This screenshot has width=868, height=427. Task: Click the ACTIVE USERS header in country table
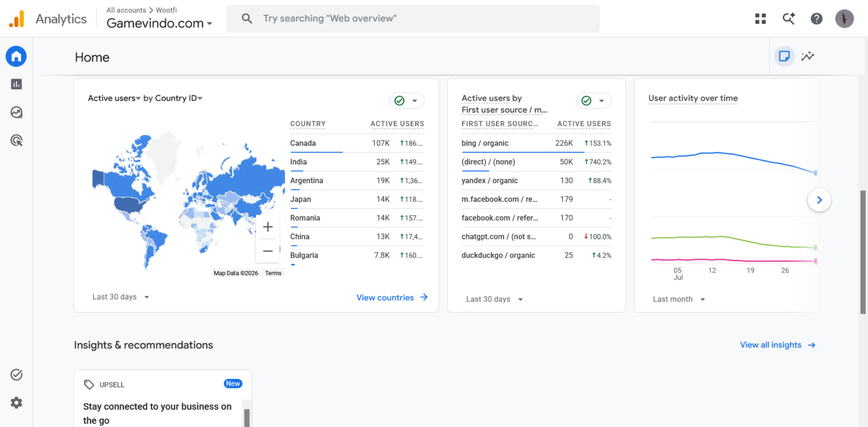397,124
